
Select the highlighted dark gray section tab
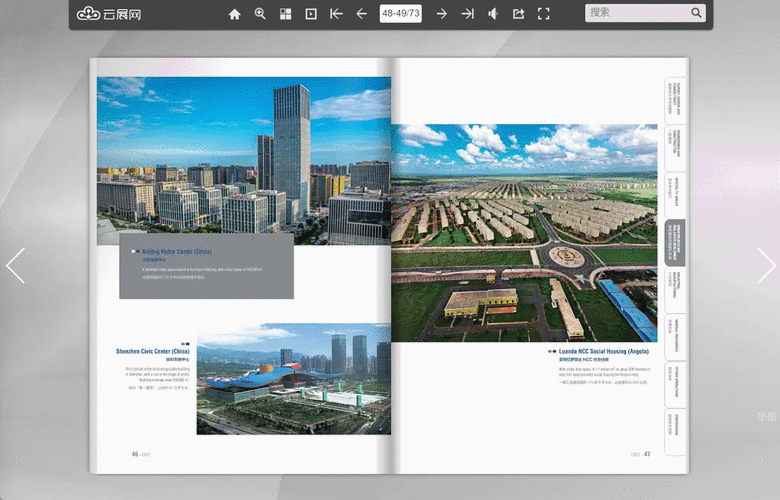[674, 243]
